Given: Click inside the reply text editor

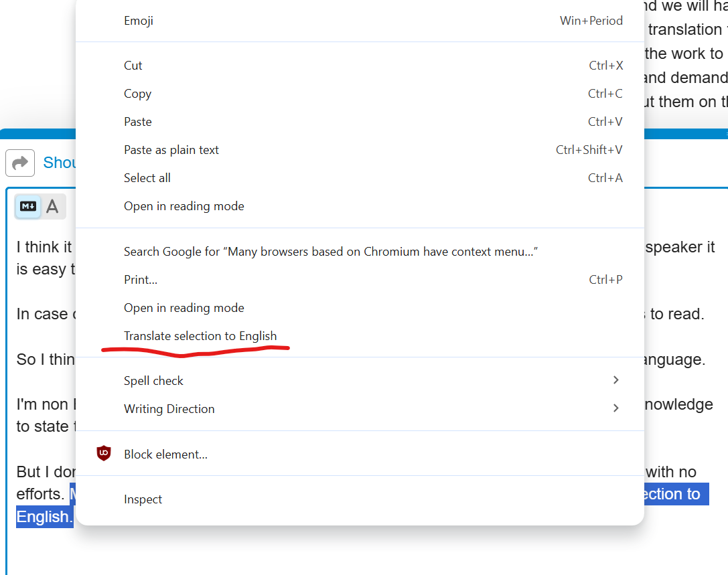Looking at the screenshot, I should click(x=40, y=549).
